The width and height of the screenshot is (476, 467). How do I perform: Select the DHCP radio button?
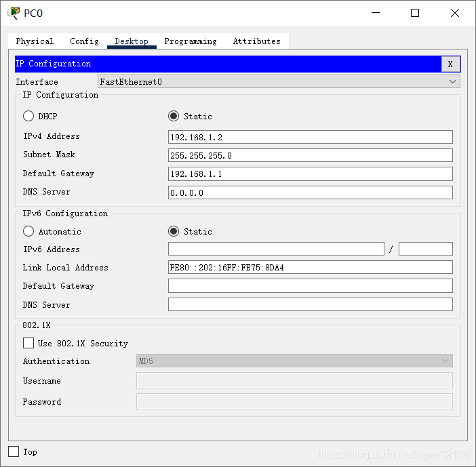28,116
